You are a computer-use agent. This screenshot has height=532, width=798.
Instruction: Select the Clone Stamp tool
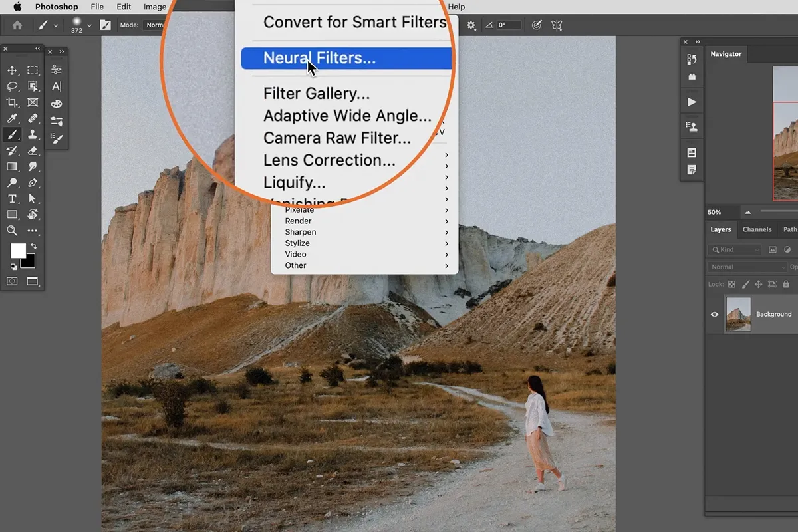tap(33, 134)
